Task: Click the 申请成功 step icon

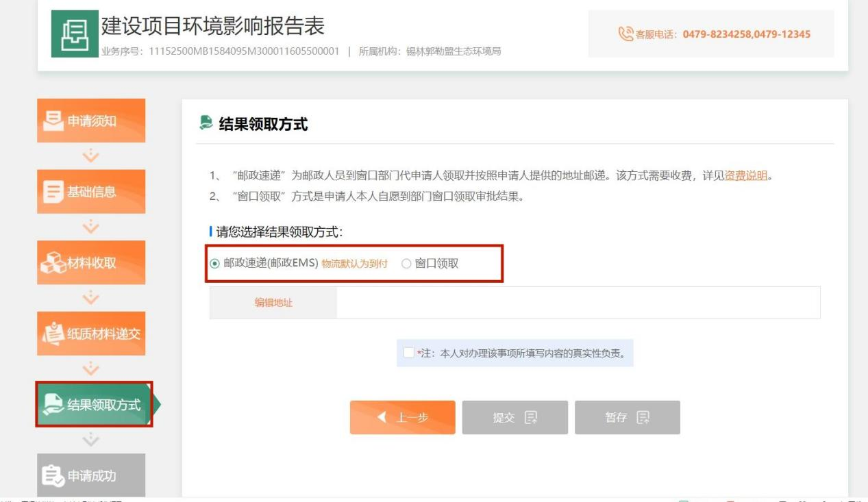Action: coord(52,476)
